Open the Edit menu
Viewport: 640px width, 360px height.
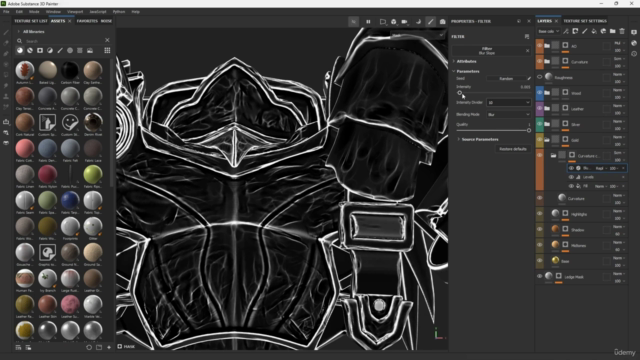tap(19, 12)
